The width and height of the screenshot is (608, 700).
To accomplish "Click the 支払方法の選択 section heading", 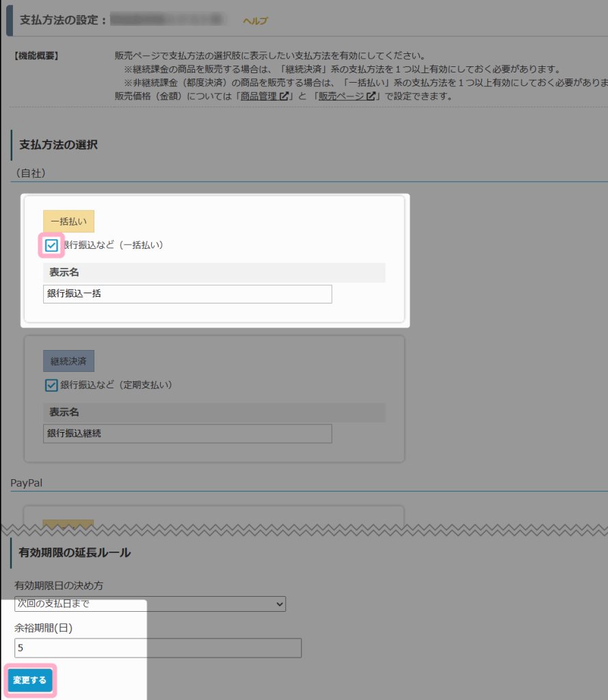I will click(59, 145).
